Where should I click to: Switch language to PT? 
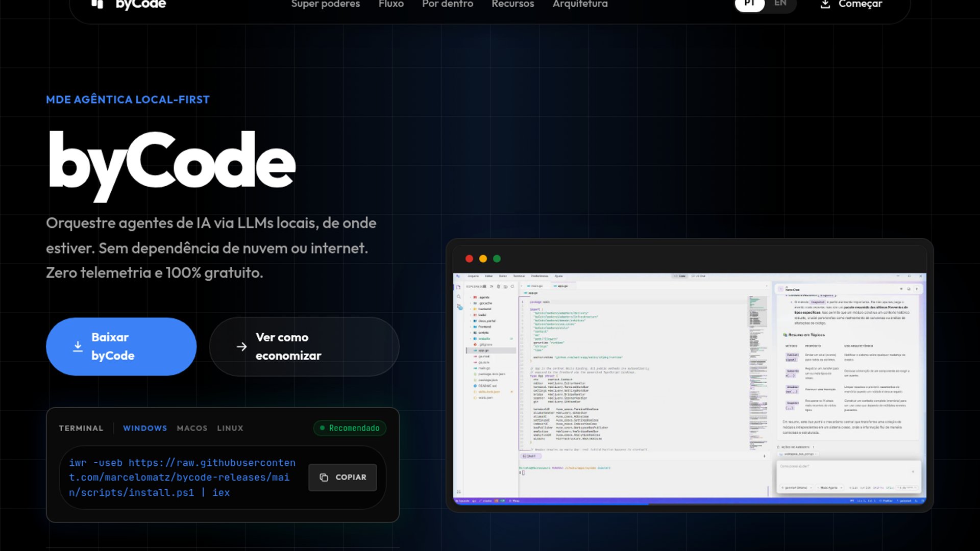[x=749, y=4]
